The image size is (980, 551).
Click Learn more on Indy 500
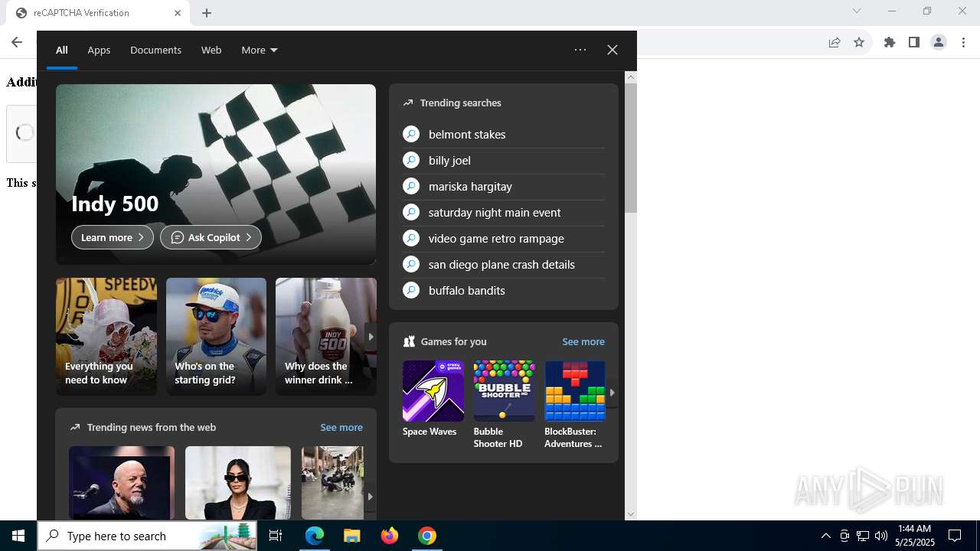tap(113, 237)
